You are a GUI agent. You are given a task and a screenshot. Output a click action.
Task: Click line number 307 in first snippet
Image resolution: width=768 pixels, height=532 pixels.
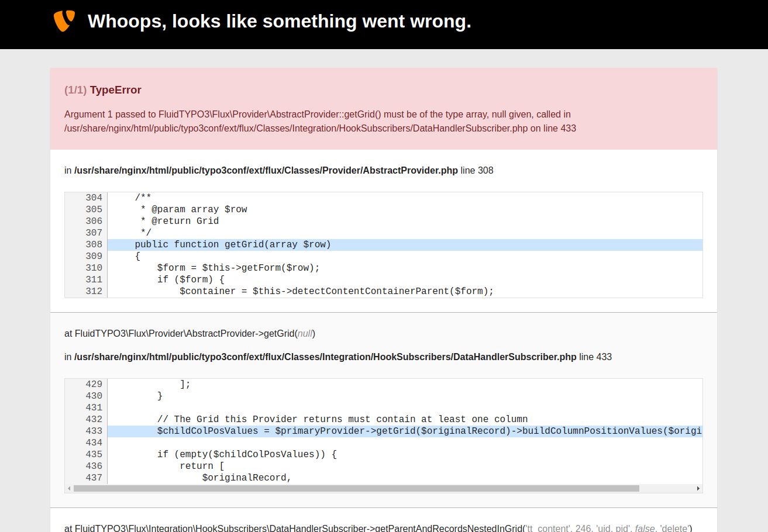[x=94, y=233]
